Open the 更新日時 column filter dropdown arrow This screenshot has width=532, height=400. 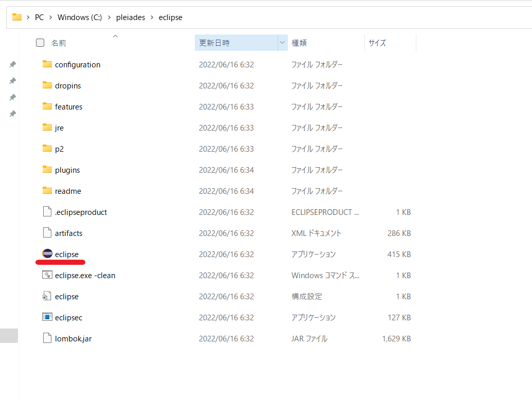tap(282, 43)
